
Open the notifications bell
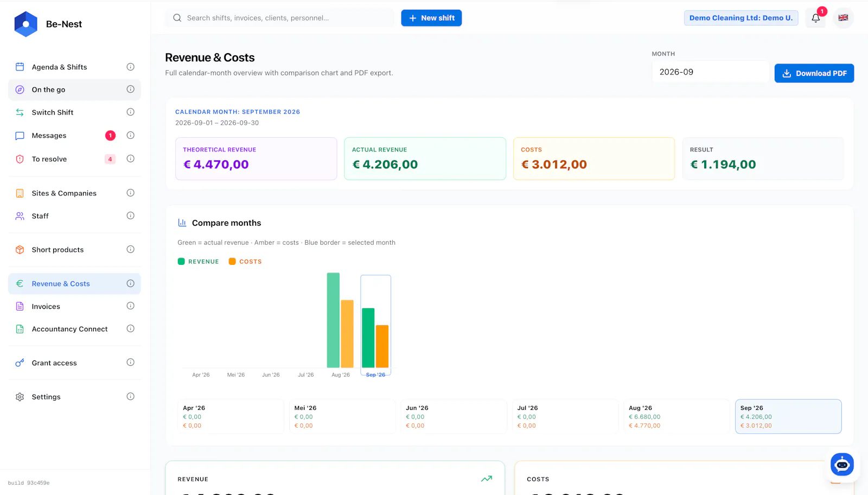pos(815,18)
